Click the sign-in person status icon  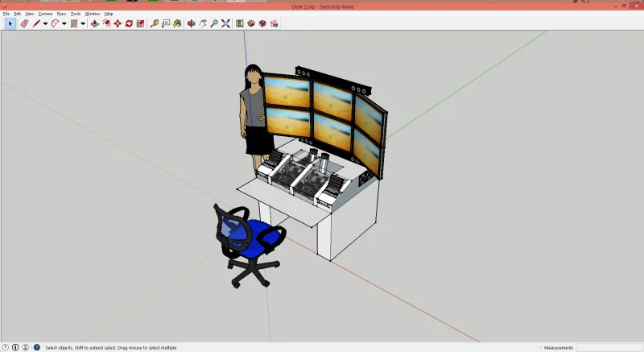coord(26,347)
